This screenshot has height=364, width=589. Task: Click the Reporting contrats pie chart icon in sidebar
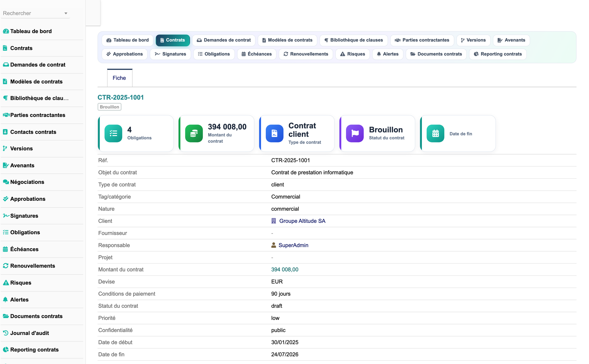click(5, 349)
